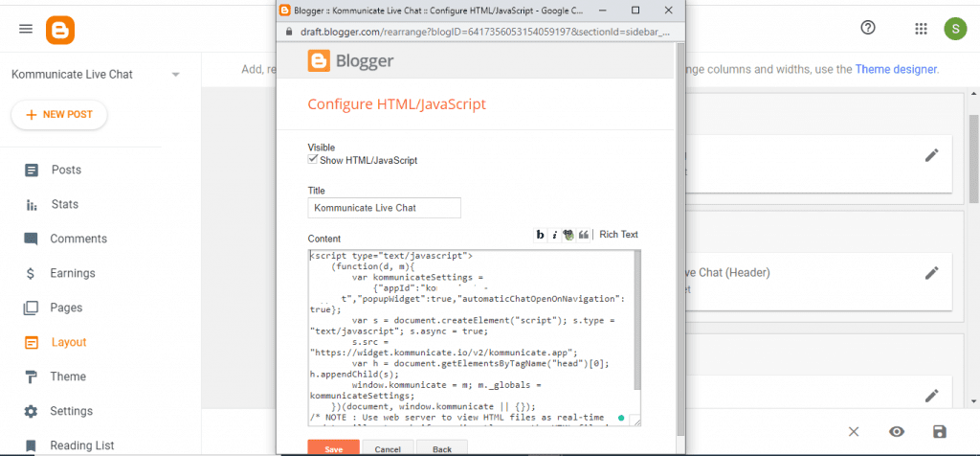Click the NEW POST button
Image resolution: width=980 pixels, height=456 pixels.
point(58,115)
